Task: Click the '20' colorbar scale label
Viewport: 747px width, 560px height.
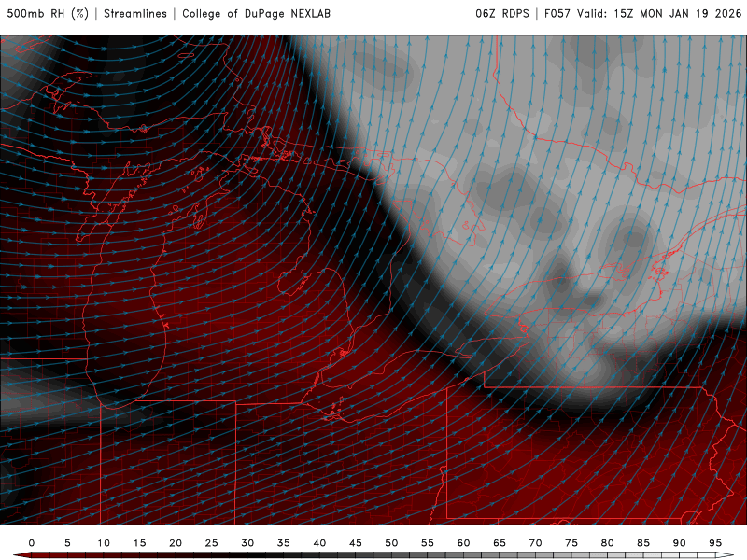Action: [x=176, y=543]
